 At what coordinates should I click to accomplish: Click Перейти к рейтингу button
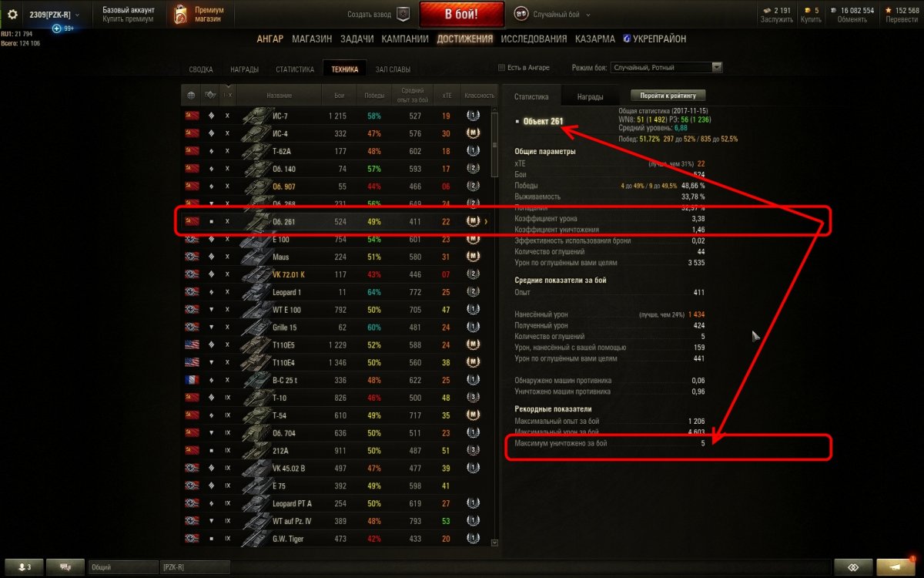click(x=668, y=96)
